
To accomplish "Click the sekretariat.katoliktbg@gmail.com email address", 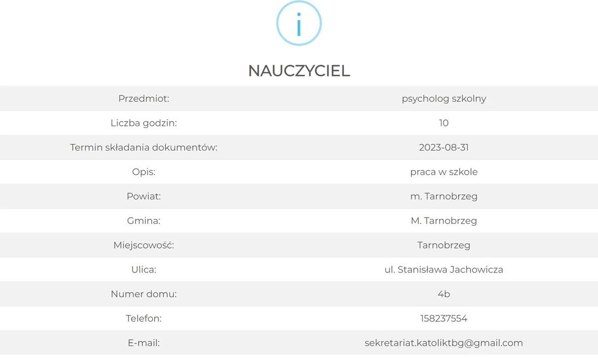I will pos(444,343).
